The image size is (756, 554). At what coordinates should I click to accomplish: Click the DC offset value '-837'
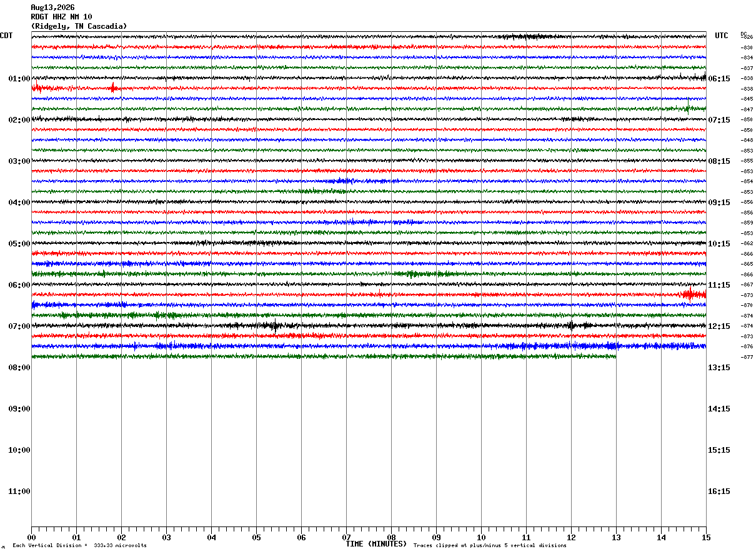click(x=747, y=68)
